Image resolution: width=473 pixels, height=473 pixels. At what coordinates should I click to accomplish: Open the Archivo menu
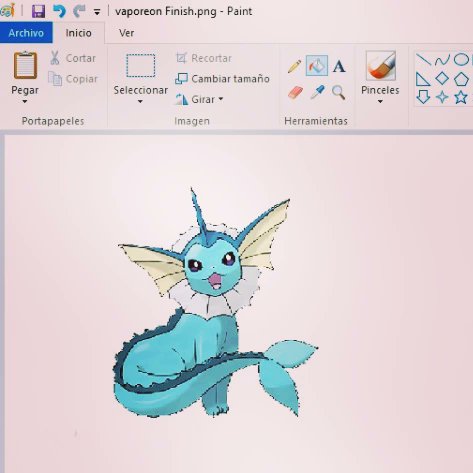tap(26, 33)
